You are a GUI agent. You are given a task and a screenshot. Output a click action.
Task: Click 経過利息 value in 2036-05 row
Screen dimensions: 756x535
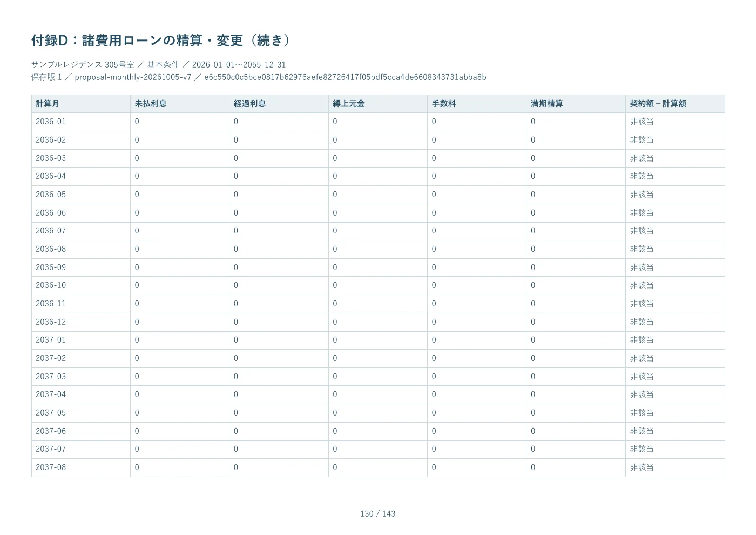coord(236,195)
